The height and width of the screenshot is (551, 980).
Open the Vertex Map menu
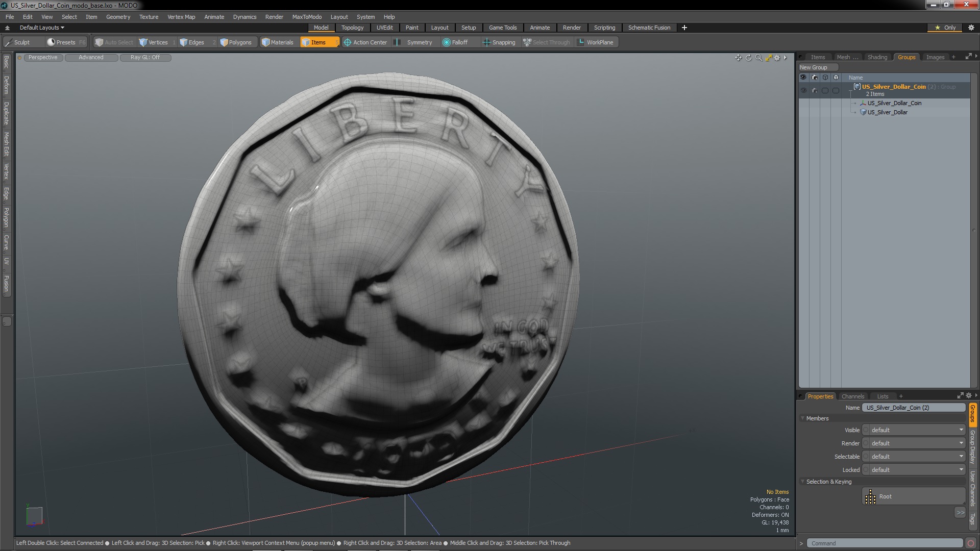pos(181,17)
